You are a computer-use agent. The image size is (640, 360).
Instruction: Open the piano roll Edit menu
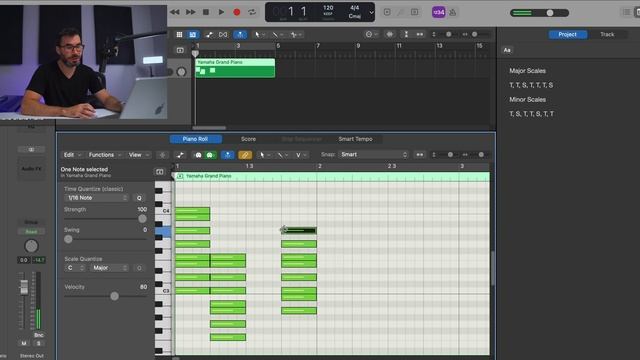[72, 155]
